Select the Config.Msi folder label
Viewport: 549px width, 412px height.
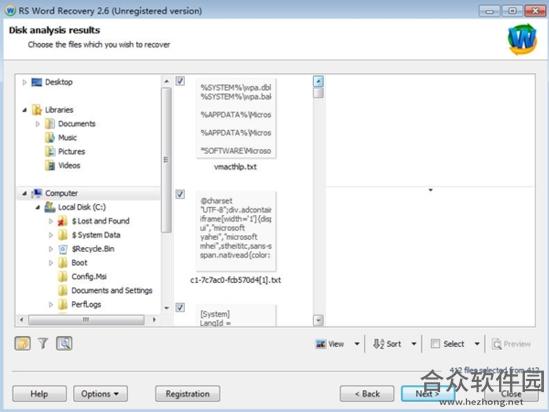[x=89, y=277]
